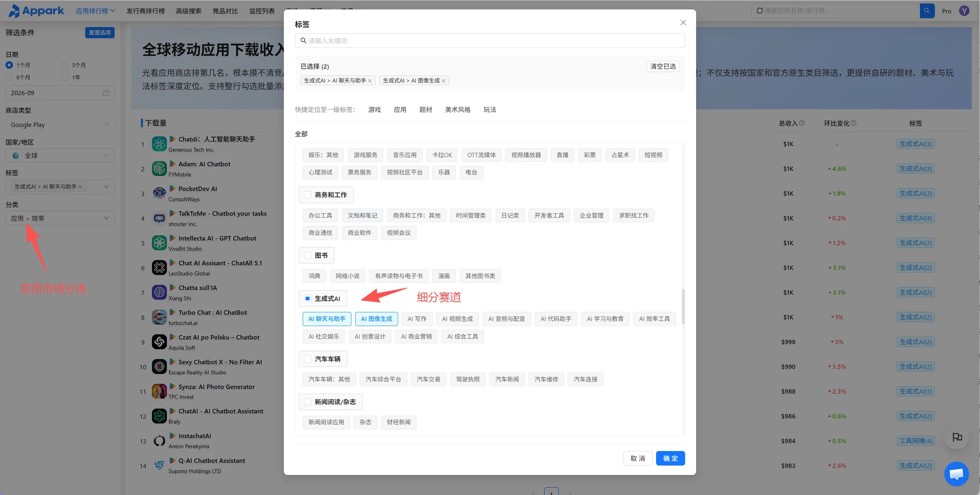
Task: Check the 汽车车辆 category checkbox
Action: pos(308,359)
